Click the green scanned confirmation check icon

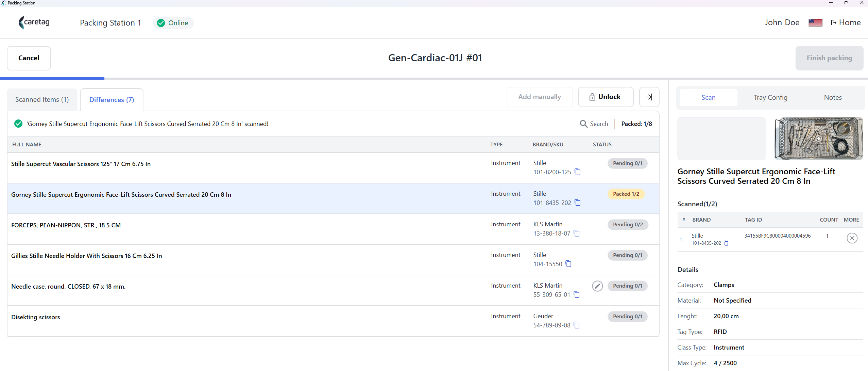(x=18, y=124)
